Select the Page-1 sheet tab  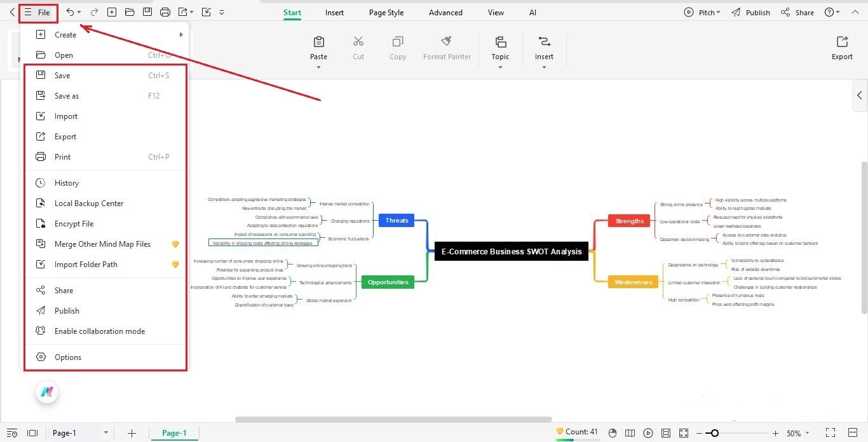pyautogui.click(x=174, y=433)
